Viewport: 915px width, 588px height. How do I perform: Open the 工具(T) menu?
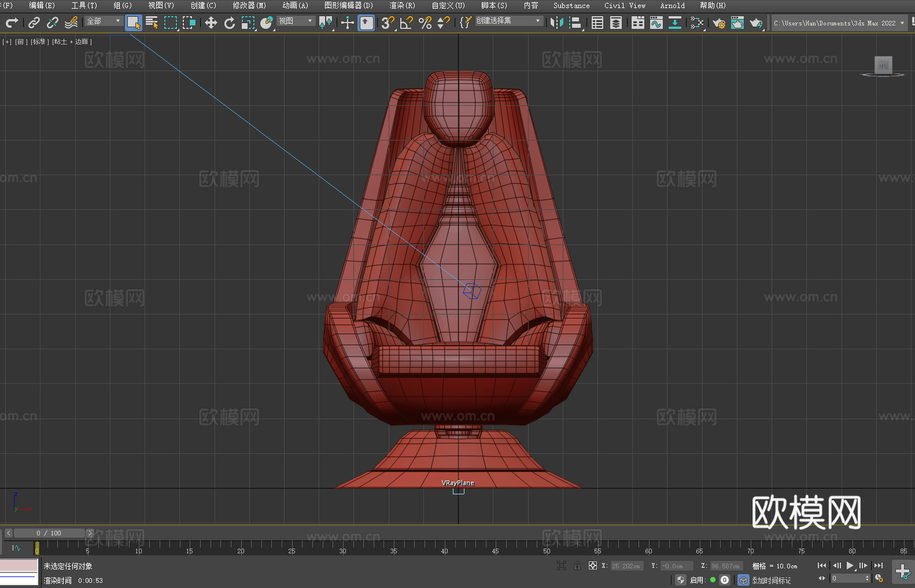tap(84, 5)
